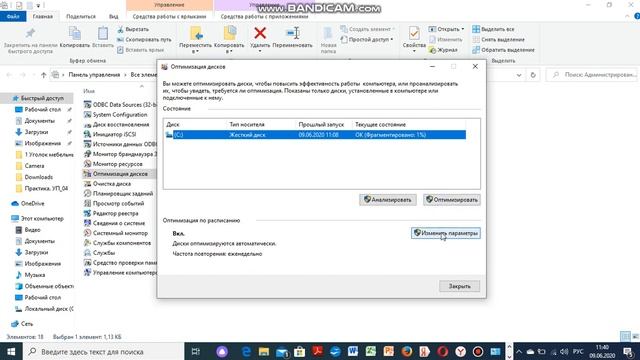Open Microsoft Edge from the taskbar
This screenshot has width=640, height=360.
coord(246,351)
